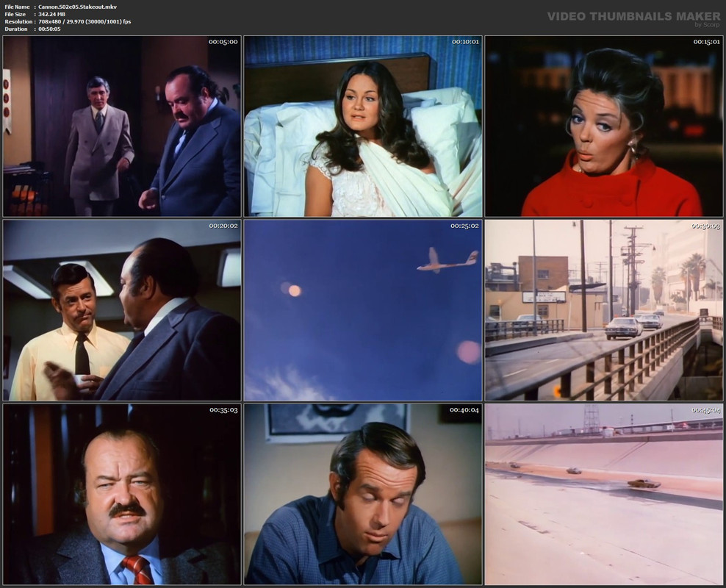This screenshot has width=726, height=588.
Task: Click the 00:40:04 timestamp label
Action: point(464,409)
